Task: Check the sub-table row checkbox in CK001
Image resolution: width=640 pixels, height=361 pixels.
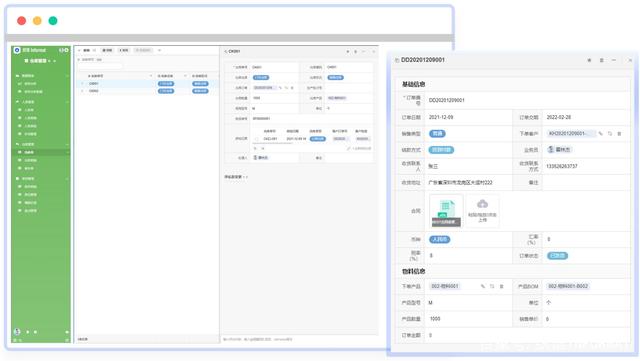Action: pos(256,139)
